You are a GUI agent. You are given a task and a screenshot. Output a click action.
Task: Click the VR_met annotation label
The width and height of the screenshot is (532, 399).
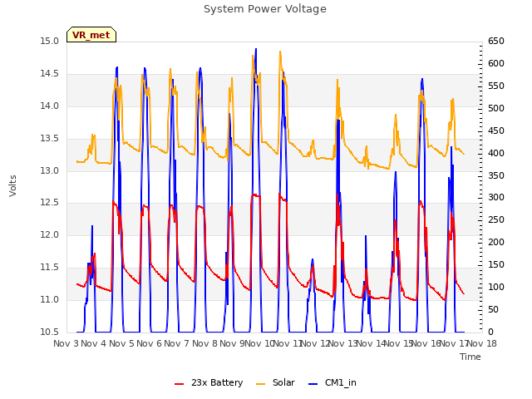pyautogui.click(x=91, y=35)
